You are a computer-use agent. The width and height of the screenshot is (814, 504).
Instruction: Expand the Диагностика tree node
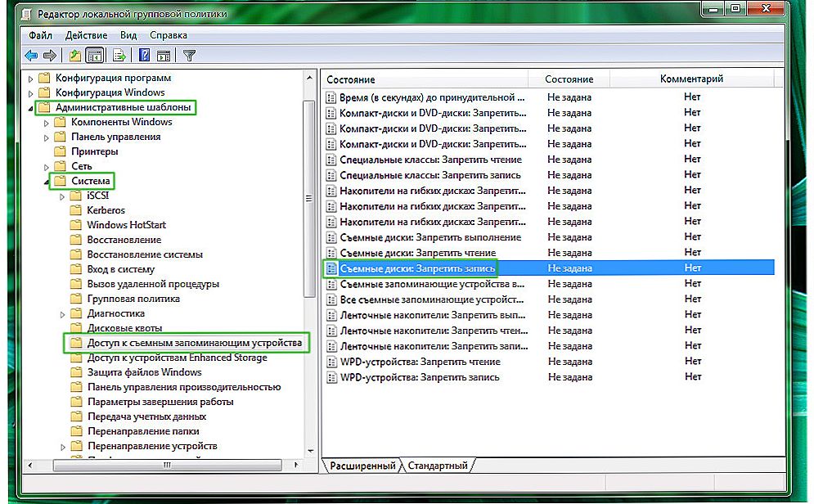pos(62,314)
